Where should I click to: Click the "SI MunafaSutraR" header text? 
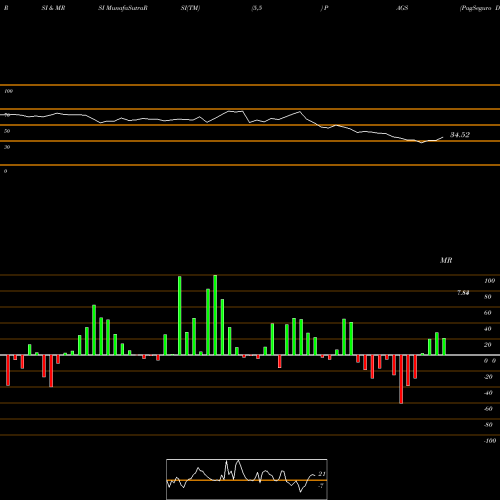coord(123,8)
